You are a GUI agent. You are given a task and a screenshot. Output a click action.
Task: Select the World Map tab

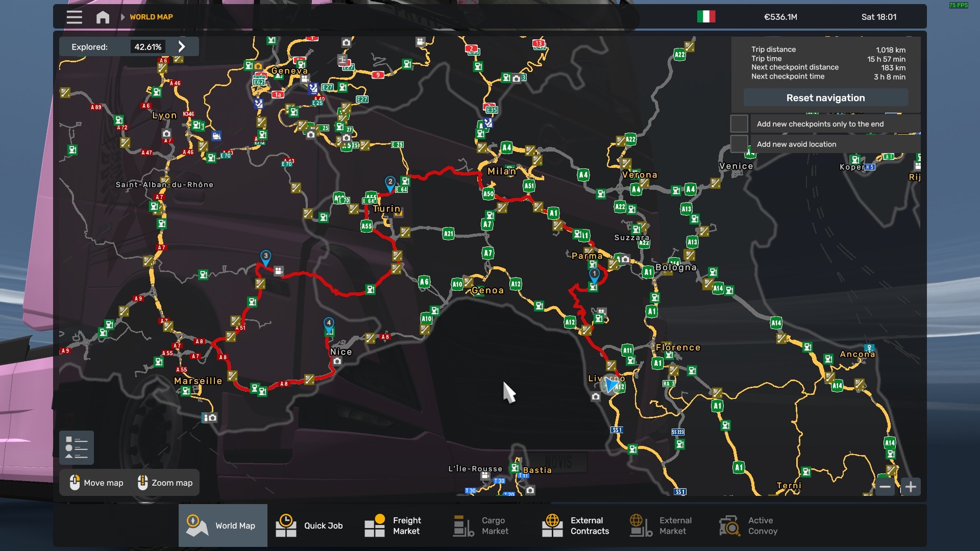(223, 525)
